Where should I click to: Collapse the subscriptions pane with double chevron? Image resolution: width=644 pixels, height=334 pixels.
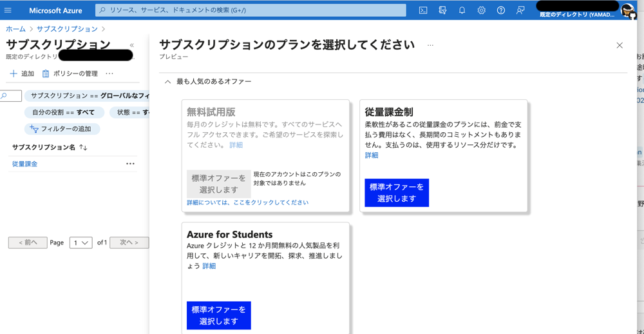coord(132,45)
